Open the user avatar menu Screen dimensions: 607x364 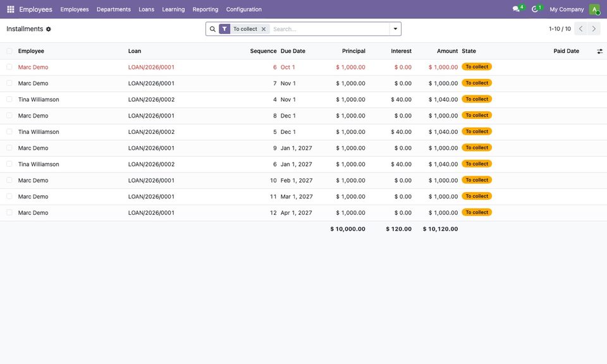pyautogui.click(x=594, y=9)
